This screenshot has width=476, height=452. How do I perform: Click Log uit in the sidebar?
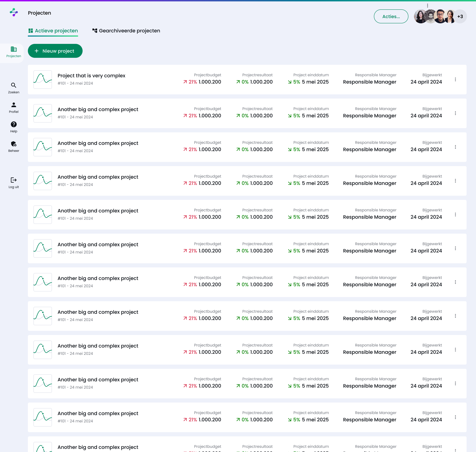pyautogui.click(x=14, y=183)
